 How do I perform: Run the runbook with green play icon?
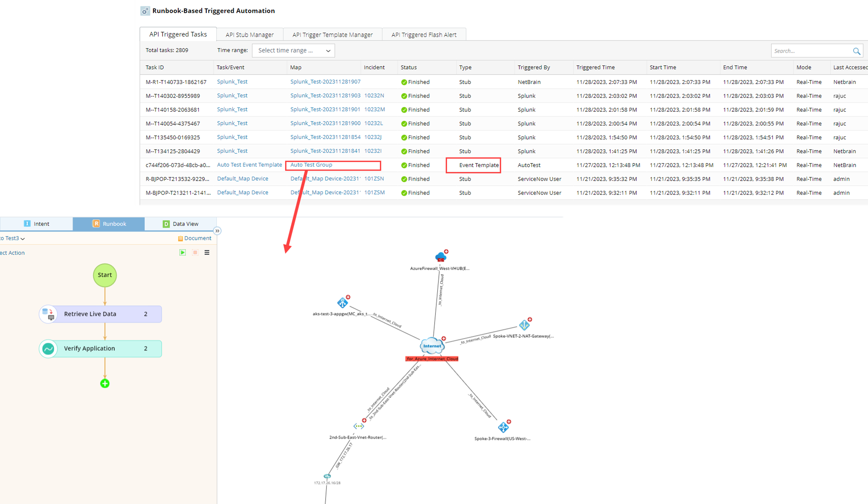pyautogui.click(x=183, y=252)
